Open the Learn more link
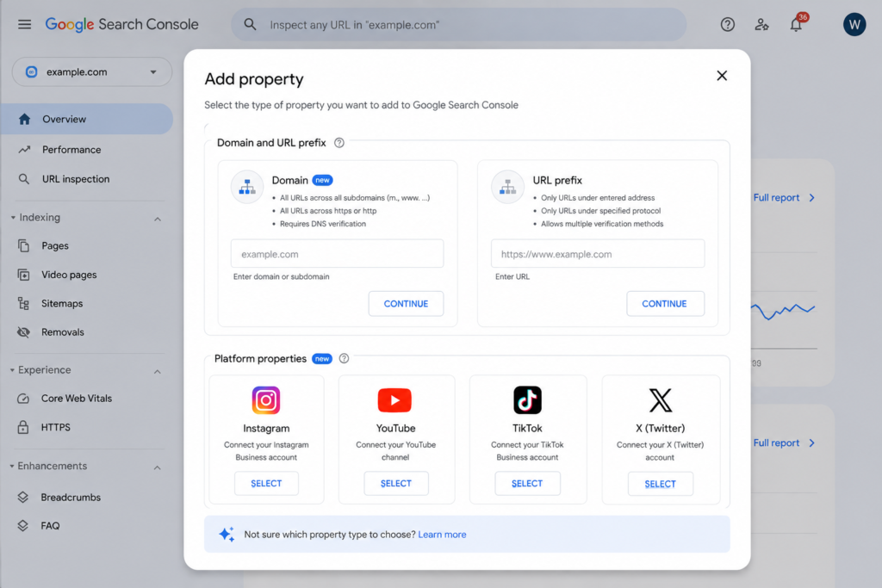Image resolution: width=882 pixels, height=588 pixels. [442, 535]
